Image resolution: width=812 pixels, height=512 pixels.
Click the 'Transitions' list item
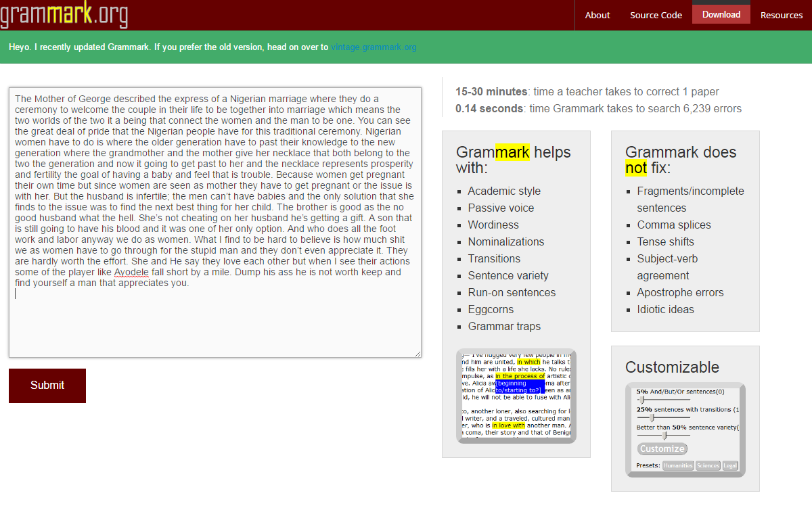pos(494,258)
